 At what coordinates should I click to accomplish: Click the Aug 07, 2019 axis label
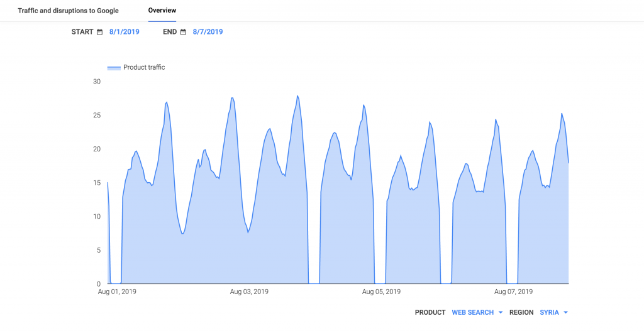tap(513, 292)
